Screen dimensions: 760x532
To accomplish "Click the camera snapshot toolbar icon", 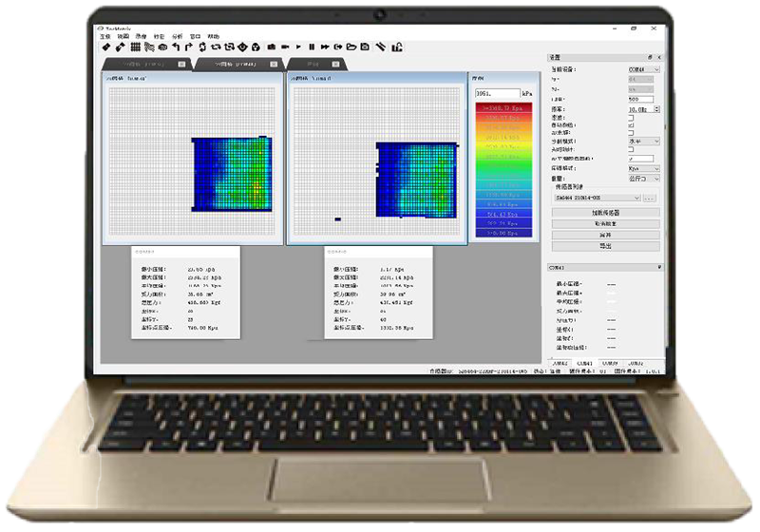I will (272, 47).
